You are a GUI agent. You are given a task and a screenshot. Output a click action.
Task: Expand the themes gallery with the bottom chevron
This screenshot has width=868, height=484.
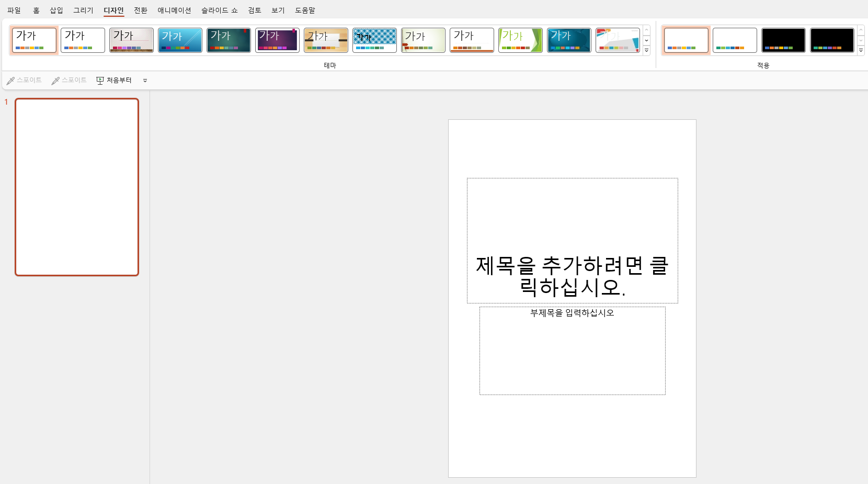(646, 51)
